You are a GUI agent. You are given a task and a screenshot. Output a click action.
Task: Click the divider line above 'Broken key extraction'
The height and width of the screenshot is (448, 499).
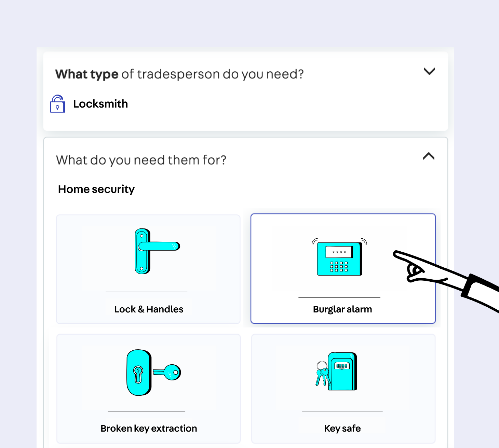(146, 411)
